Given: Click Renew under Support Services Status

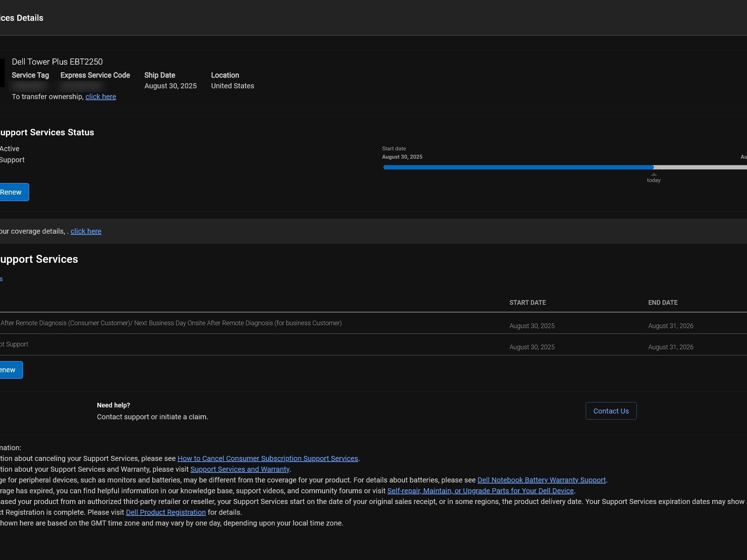Looking at the screenshot, I should click(13, 192).
